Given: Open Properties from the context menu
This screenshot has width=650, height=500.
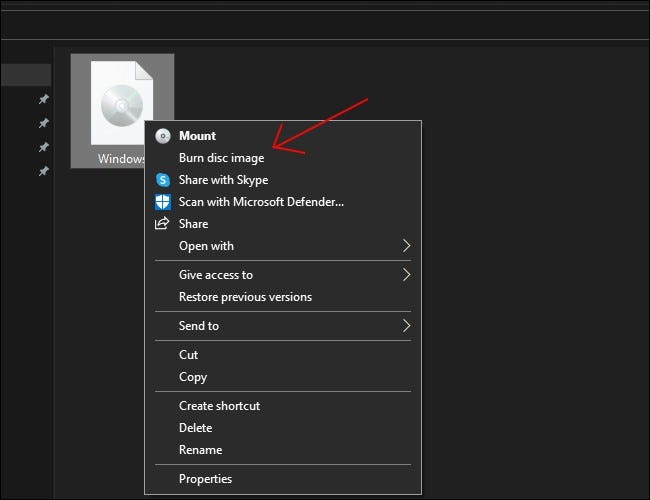Looking at the screenshot, I should click(x=205, y=479).
